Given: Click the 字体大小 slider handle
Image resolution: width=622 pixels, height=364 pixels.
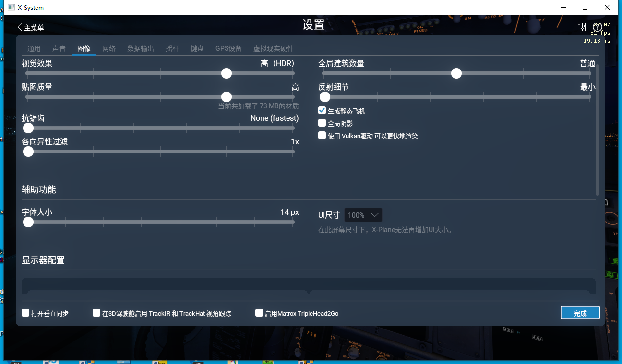Looking at the screenshot, I should coord(28,222).
